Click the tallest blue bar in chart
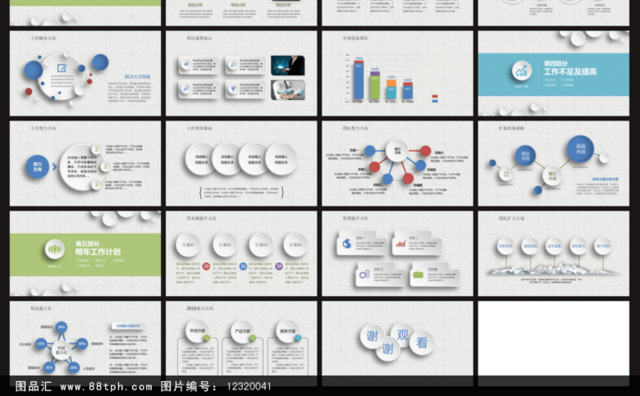This screenshot has height=396, width=640. coord(358,80)
